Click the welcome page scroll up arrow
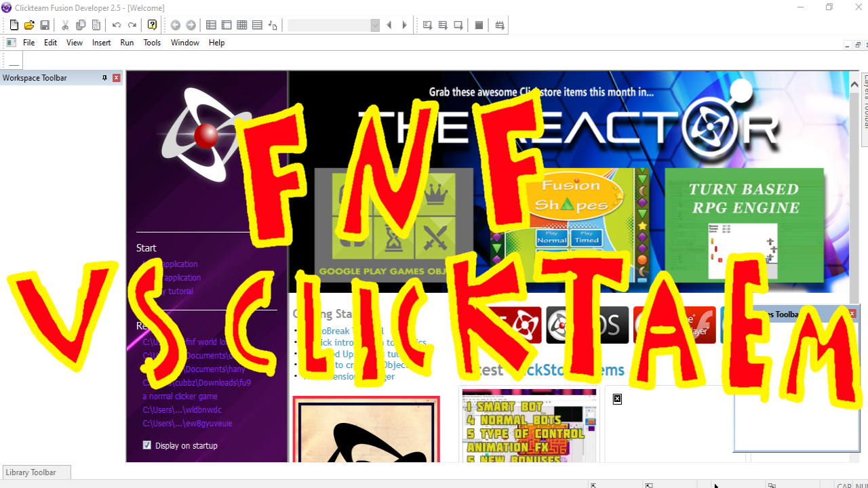Viewport: 868px width, 488px height. click(854, 84)
